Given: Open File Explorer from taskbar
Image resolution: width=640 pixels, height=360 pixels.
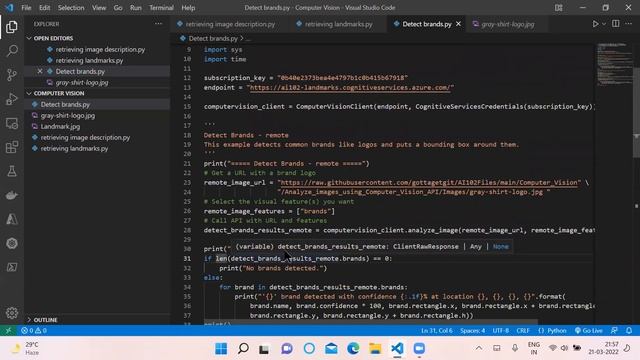Looking at the screenshot, I should pos(375,349).
